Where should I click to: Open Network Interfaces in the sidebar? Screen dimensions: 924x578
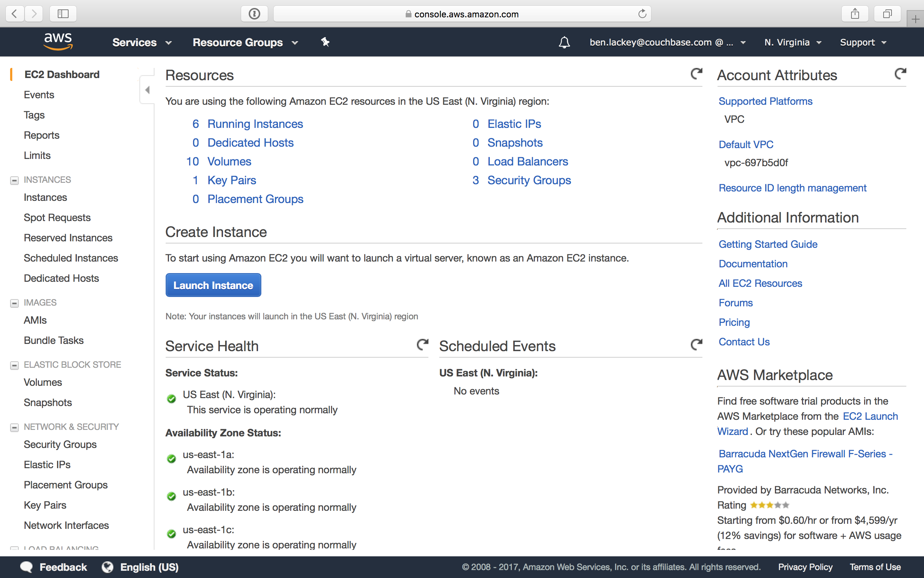(x=66, y=526)
